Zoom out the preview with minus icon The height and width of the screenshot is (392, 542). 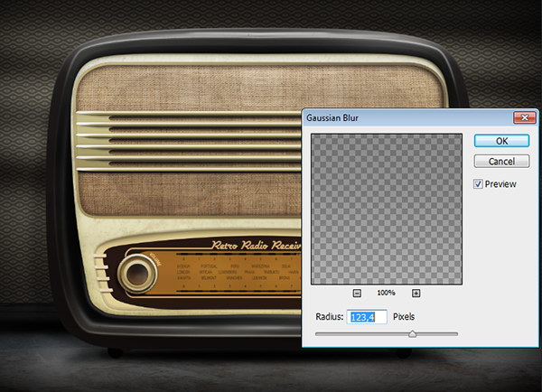[357, 294]
